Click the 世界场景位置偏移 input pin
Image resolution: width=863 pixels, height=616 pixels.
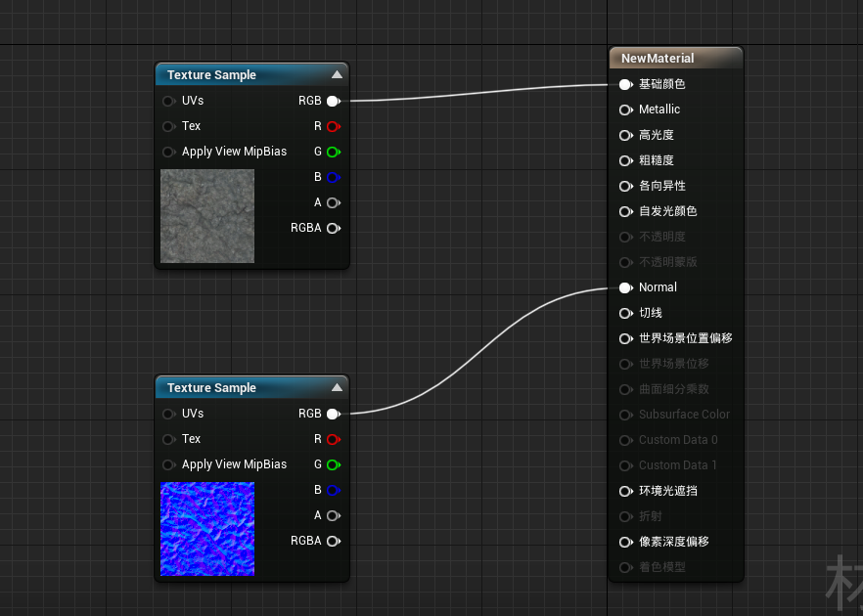point(626,338)
